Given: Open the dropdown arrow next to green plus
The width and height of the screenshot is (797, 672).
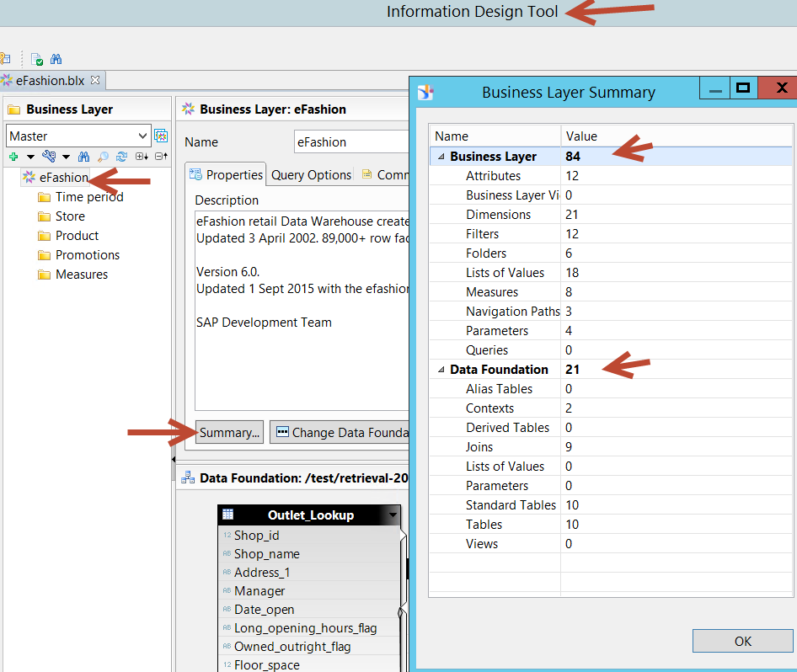Looking at the screenshot, I should coord(30,157).
